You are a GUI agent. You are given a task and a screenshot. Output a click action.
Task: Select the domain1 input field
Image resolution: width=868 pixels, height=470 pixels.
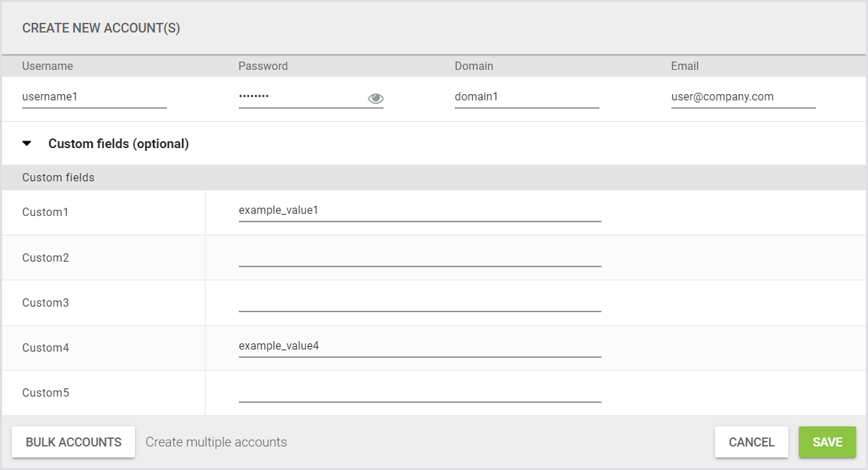point(526,97)
